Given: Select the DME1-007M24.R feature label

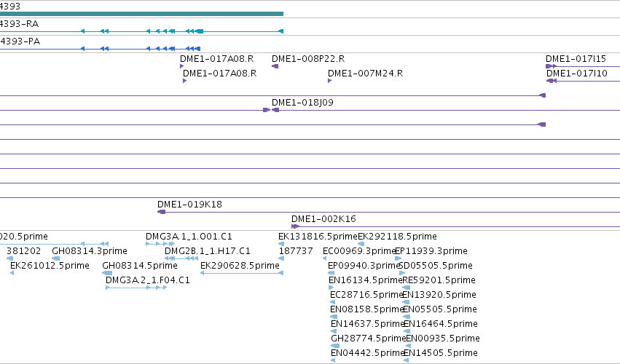Looking at the screenshot, I should point(365,74).
